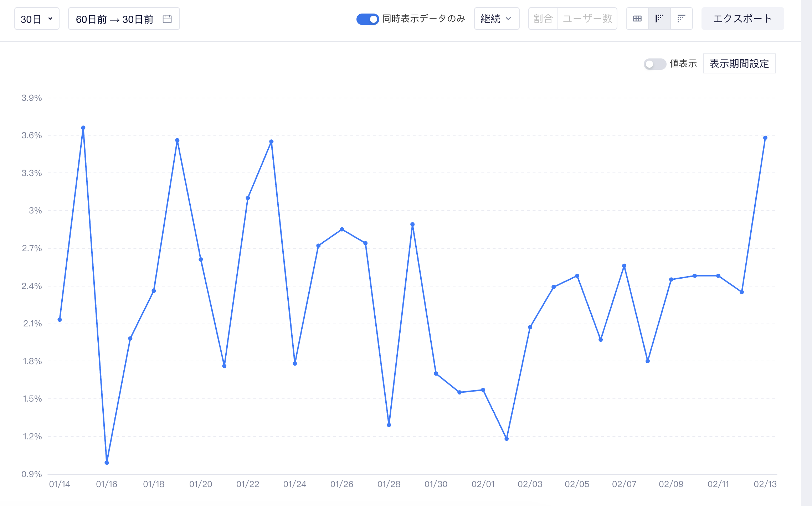Click the right vertical scrollbar
The image size is (812, 506).
pos(806,253)
